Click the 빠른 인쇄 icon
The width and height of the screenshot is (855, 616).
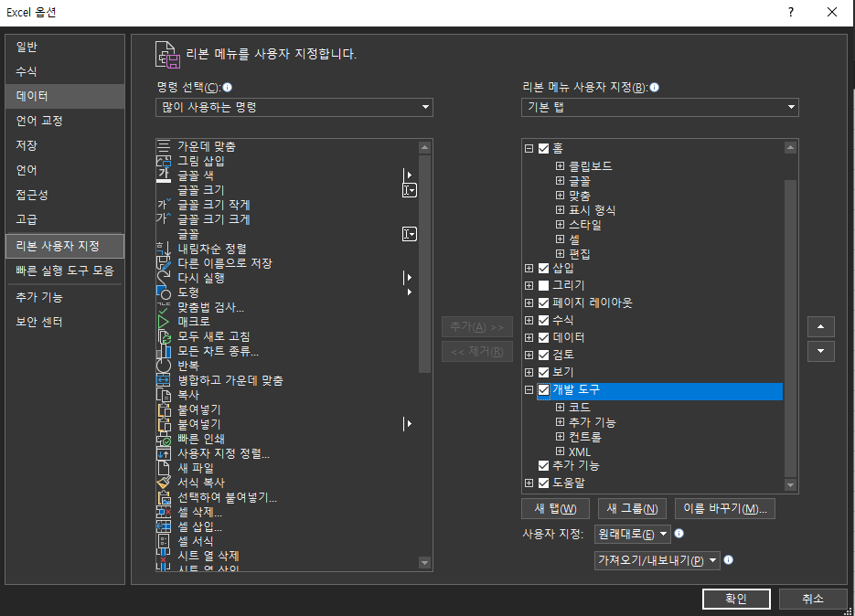[x=164, y=439]
